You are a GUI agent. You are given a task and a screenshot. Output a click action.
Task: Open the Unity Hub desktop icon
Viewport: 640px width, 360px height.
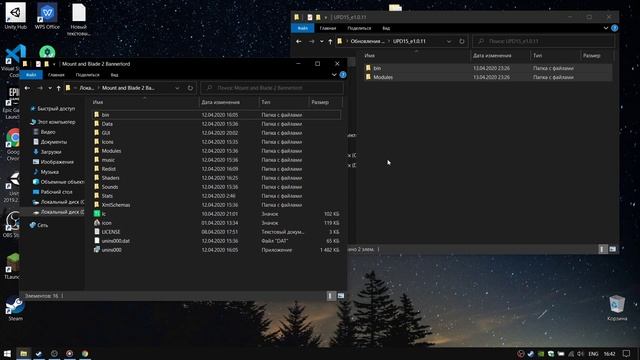[16, 16]
